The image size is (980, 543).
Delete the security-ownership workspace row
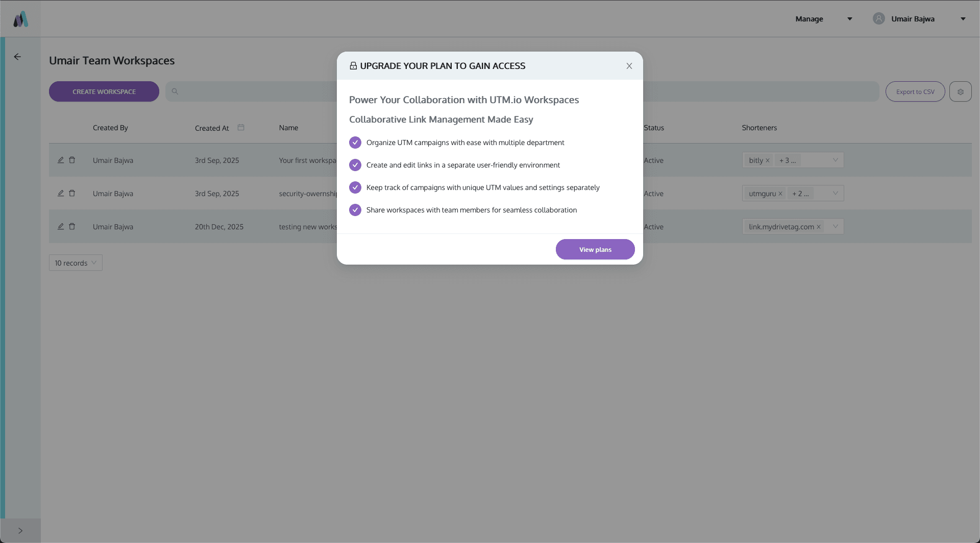coord(72,193)
